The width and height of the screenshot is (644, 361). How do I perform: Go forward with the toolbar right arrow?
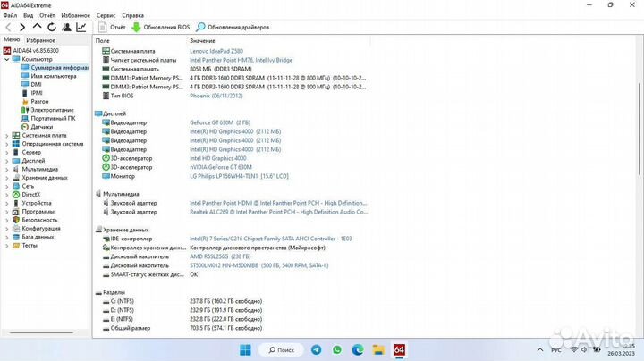click(22, 27)
